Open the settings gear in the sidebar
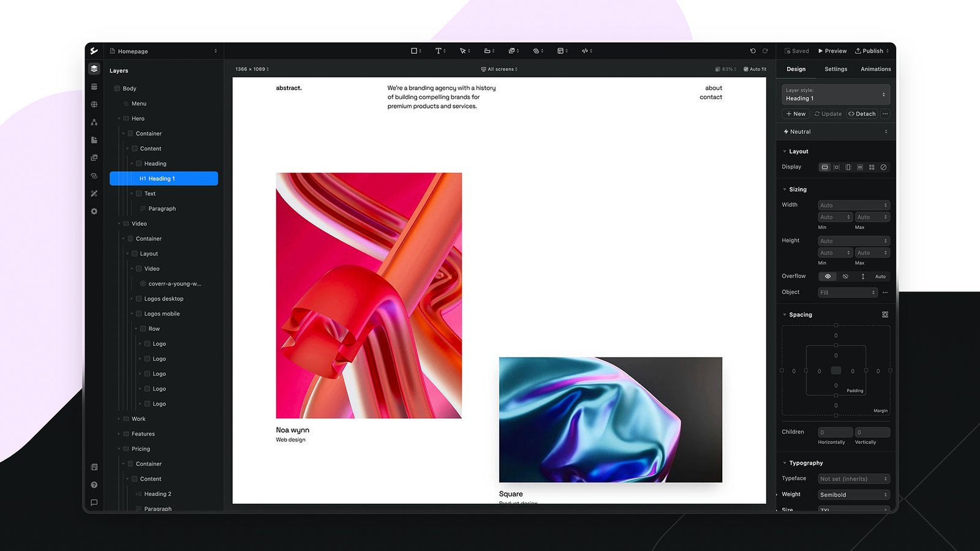The width and height of the screenshot is (980, 551). [x=94, y=211]
